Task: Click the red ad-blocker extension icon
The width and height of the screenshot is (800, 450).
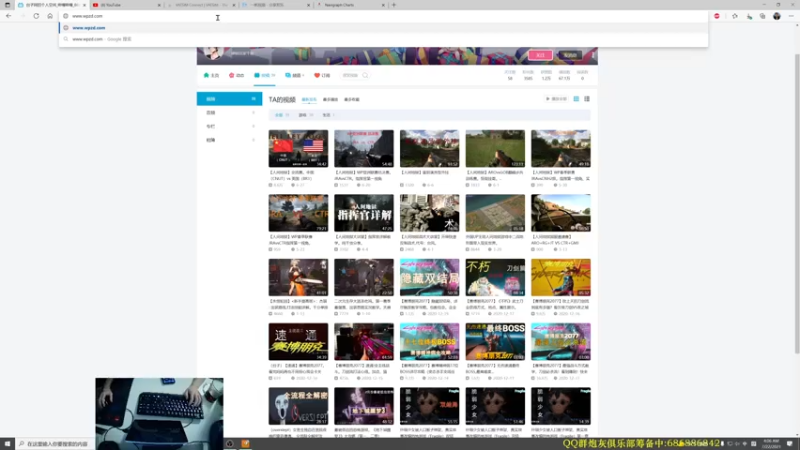Action: click(717, 16)
